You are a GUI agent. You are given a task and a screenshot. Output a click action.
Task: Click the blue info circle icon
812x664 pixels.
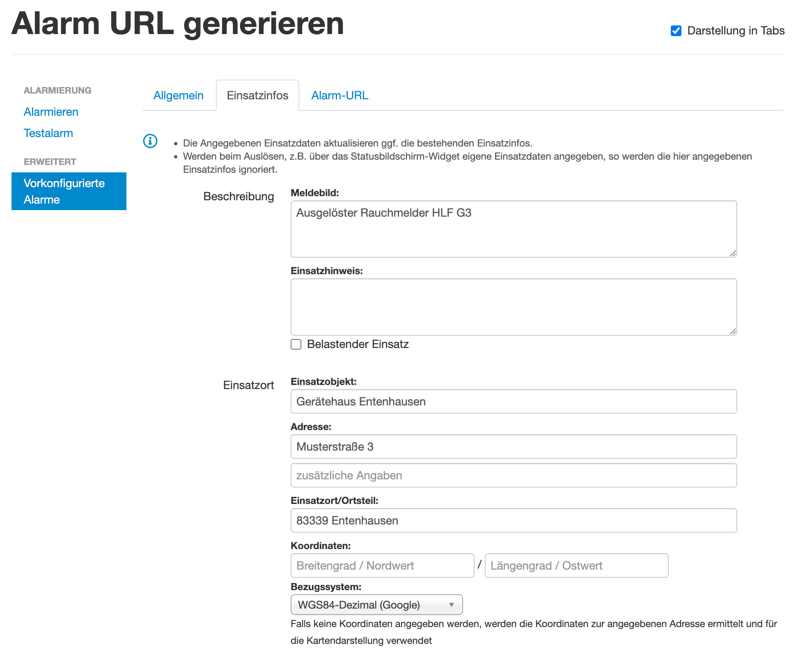(150, 141)
